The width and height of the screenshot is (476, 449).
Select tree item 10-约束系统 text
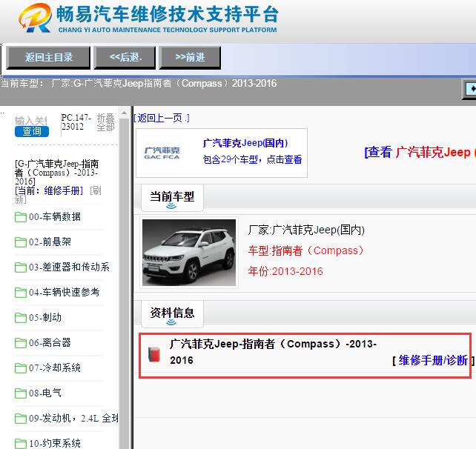pyautogui.click(x=55, y=443)
